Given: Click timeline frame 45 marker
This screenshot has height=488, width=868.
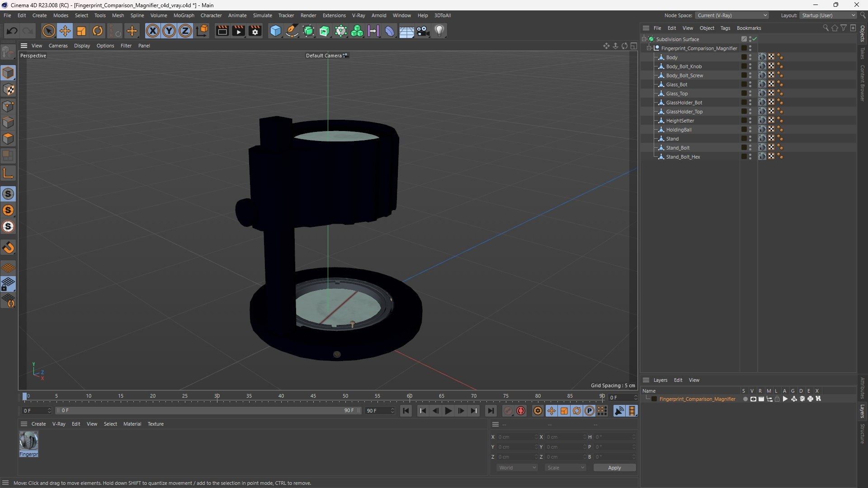Looking at the screenshot, I should tap(313, 396).
